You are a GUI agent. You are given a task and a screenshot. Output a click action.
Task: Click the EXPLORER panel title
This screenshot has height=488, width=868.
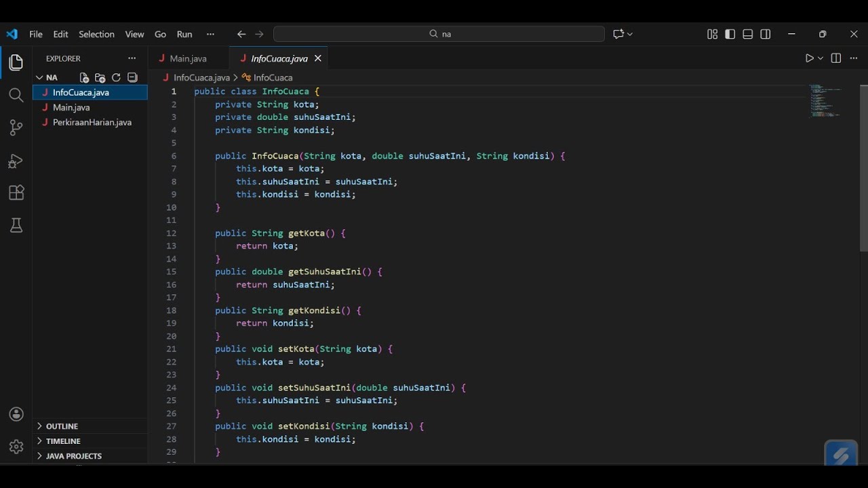pyautogui.click(x=63, y=58)
